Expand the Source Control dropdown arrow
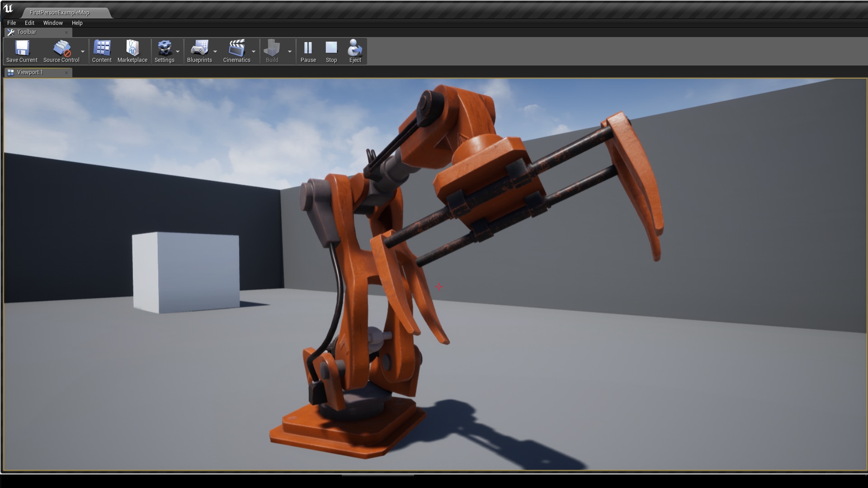The width and height of the screenshot is (868, 488). (83, 52)
